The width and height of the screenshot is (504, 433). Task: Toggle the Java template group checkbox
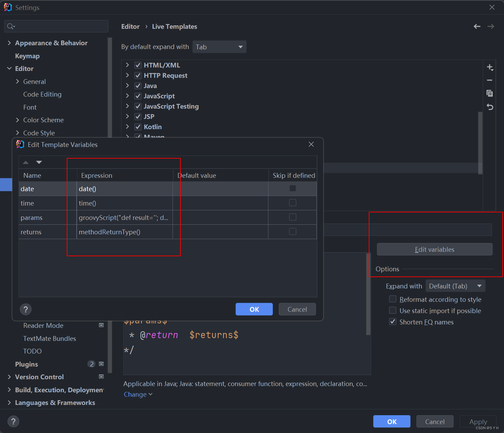pyautogui.click(x=138, y=86)
